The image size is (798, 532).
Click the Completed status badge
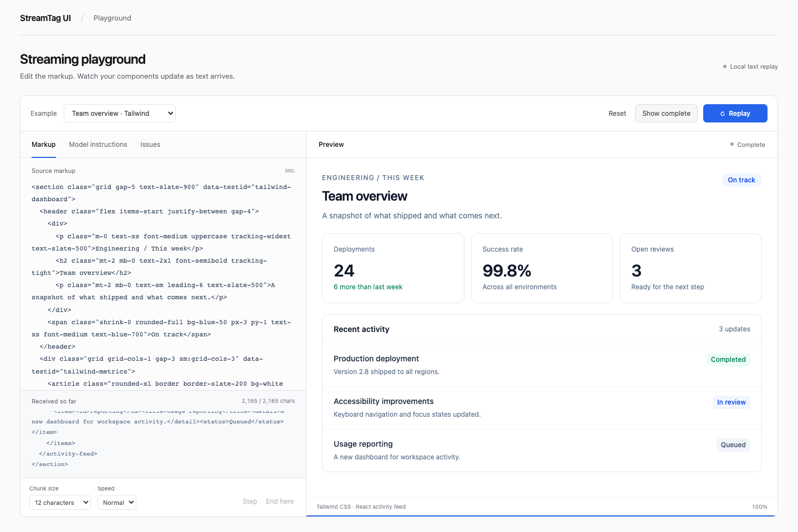(x=728, y=360)
